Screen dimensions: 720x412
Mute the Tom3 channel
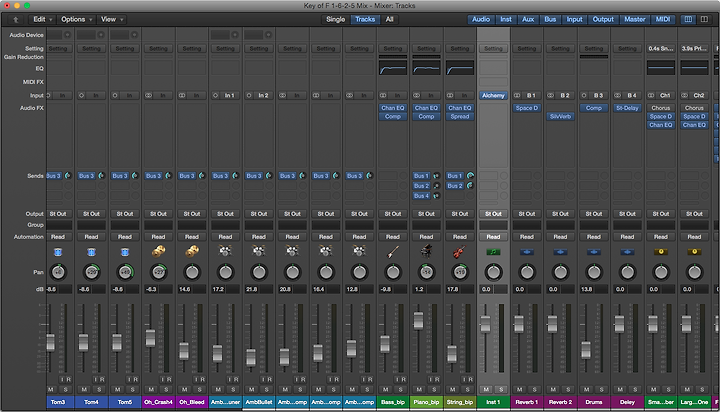pos(51,389)
